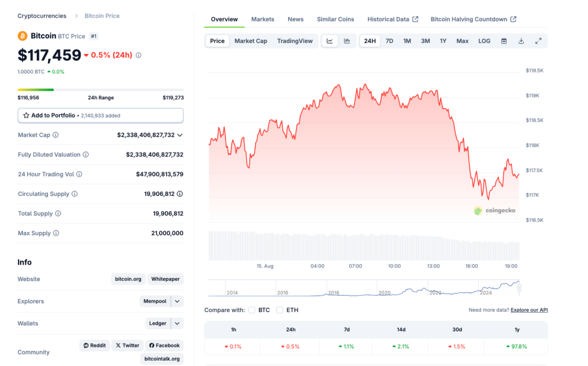The image size is (588, 366).
Task: Download the chart data icon
Action: click(521, 41)
